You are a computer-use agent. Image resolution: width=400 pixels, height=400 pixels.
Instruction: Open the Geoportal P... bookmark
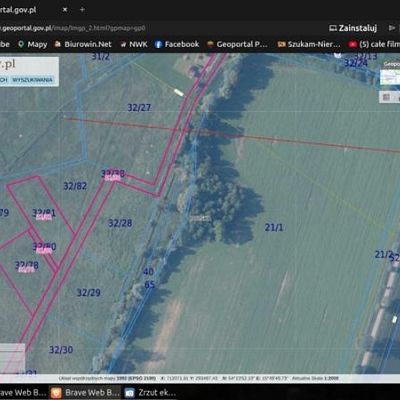click(x=237, y=44)
